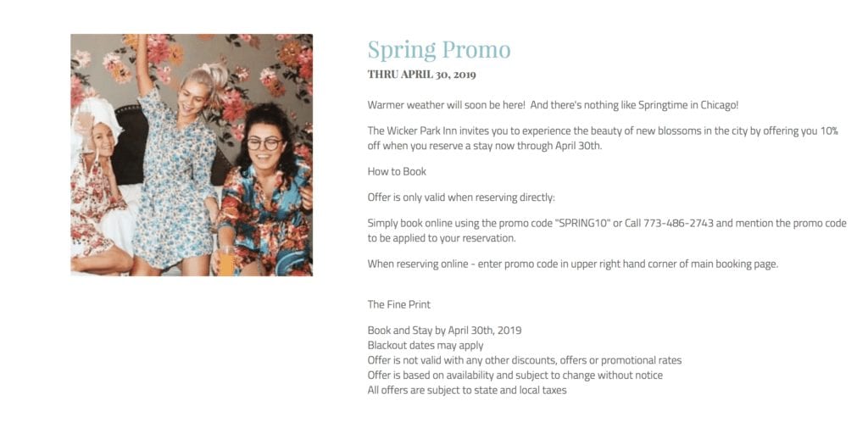The width and height of the screenshot is (868, 428).
Task: Click the Spring Promo heading
Action: click(x=439, y=50)
